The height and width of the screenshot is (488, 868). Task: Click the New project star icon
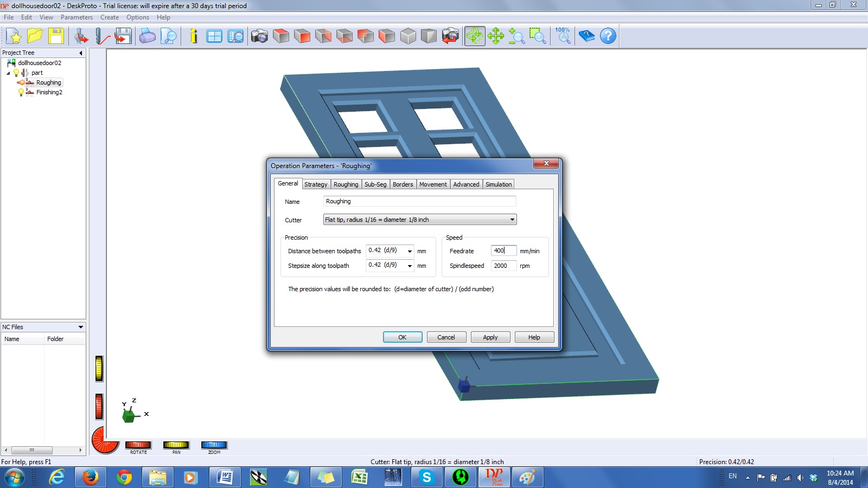[x=15, y=36]
